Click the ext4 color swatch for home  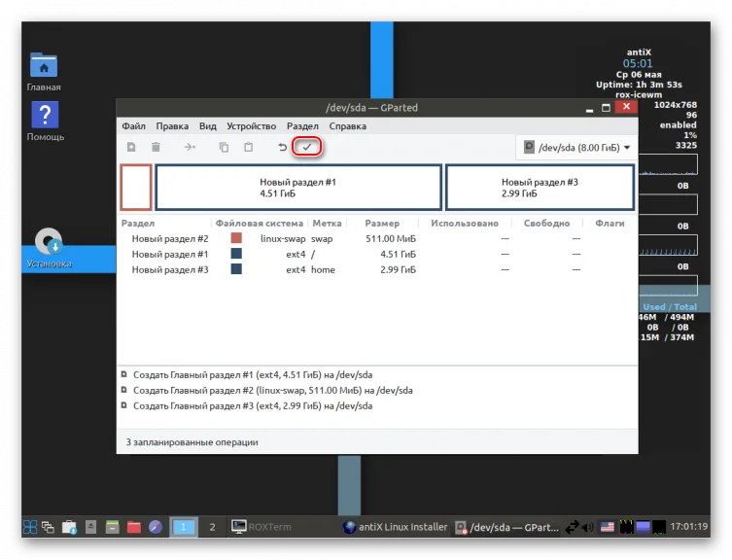[x=236, y=269]
